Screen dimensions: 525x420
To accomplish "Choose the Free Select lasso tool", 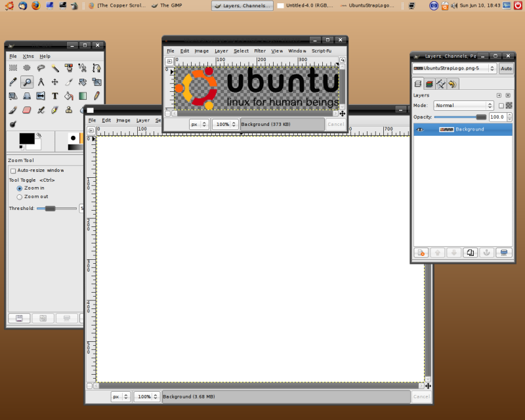I will (41, 68).
